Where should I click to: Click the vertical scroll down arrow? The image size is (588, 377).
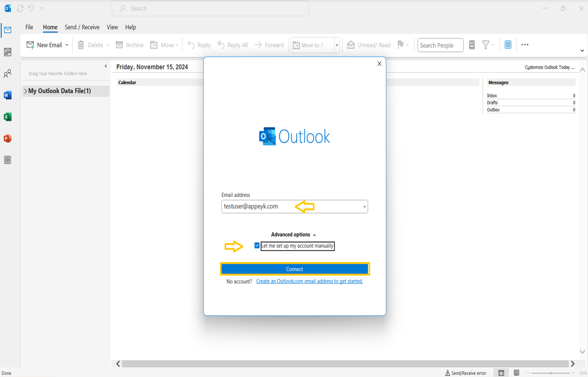(x=582, y=352)
